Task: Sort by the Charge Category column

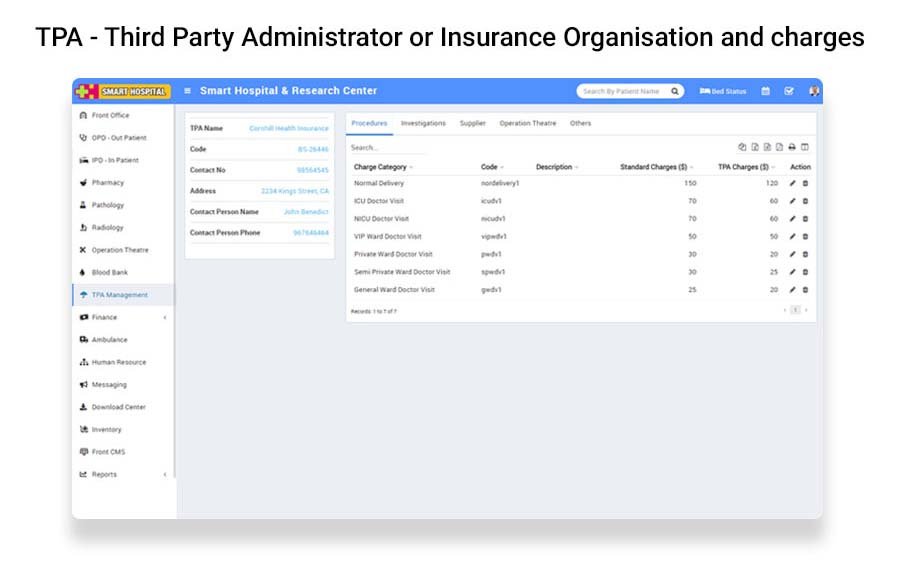Action: 383,167
